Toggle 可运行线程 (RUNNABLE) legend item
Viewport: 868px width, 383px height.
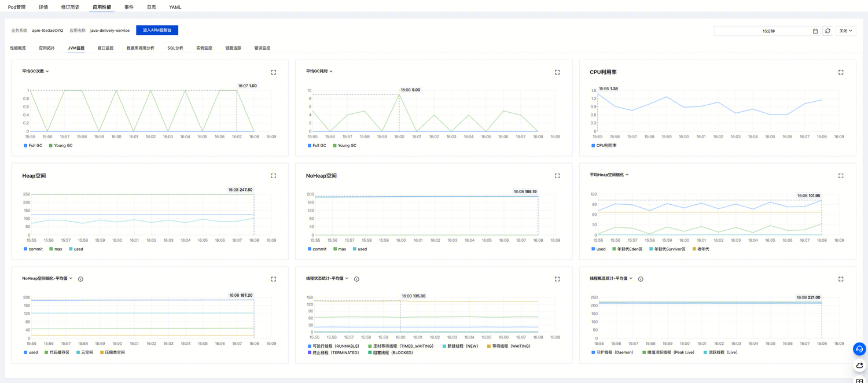[x=333, y=346]
